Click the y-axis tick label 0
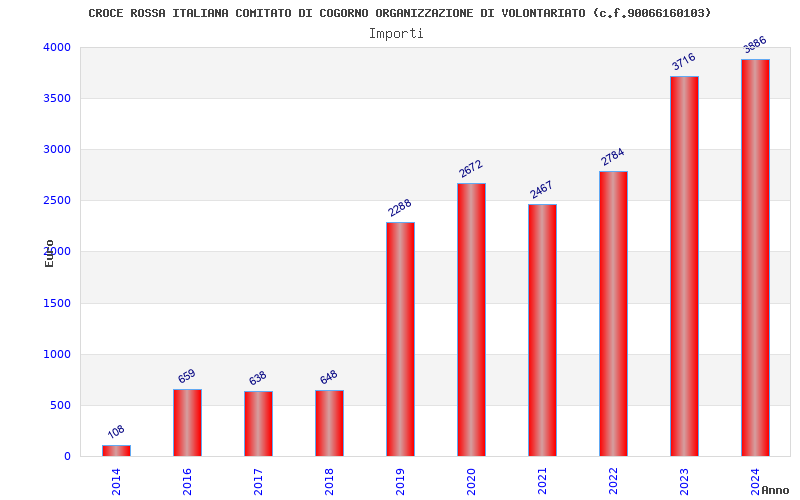This screenshot has width=800, height=500. coord(67,457)
